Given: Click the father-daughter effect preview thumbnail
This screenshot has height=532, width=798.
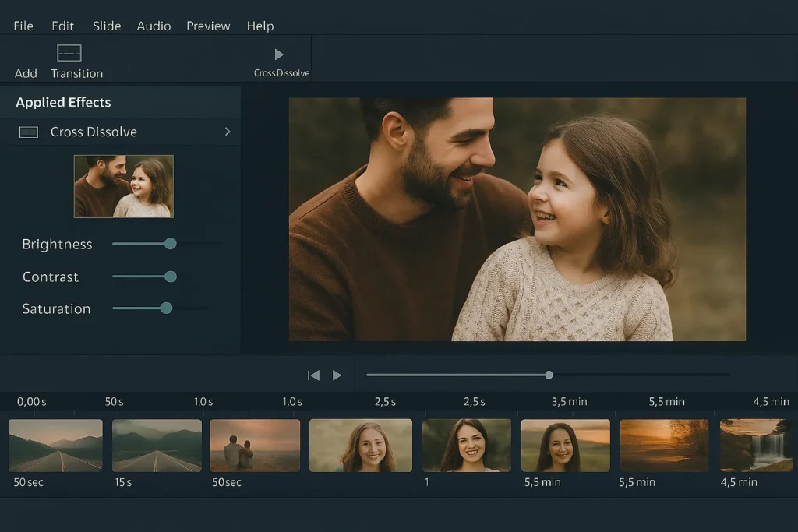Looking at the screenshot, I should 124,186.
